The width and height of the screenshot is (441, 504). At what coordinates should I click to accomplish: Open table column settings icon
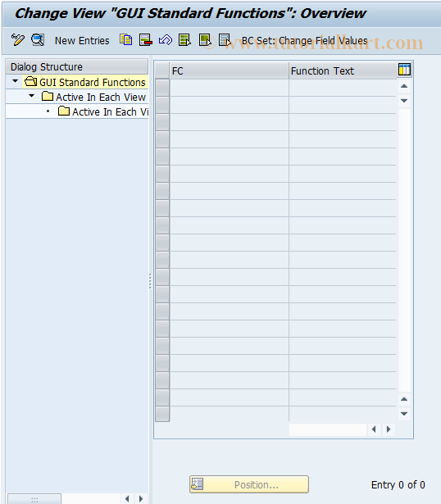(404, 70)
